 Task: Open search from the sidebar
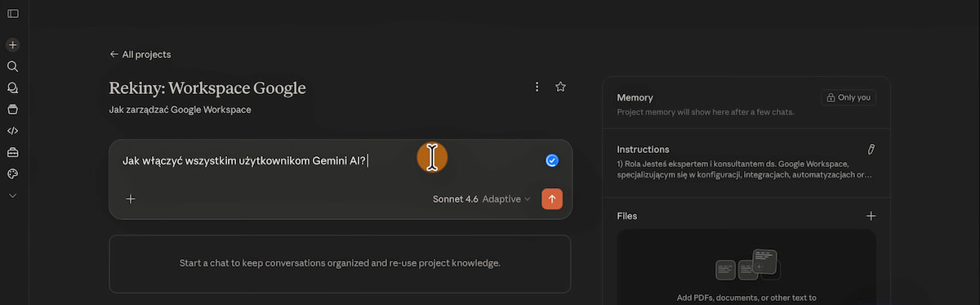pyautogui.click(x=12, y=66)
